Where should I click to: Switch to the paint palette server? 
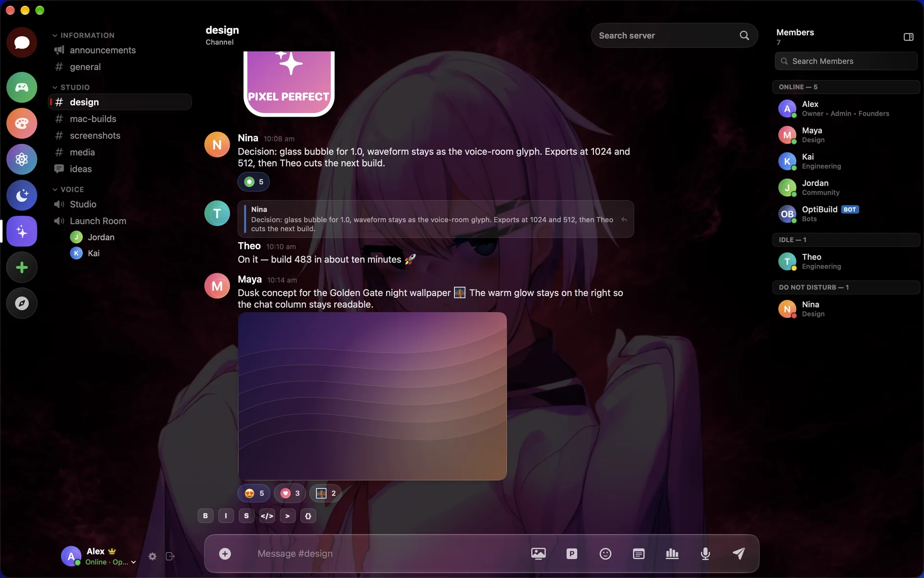(22, 123)
